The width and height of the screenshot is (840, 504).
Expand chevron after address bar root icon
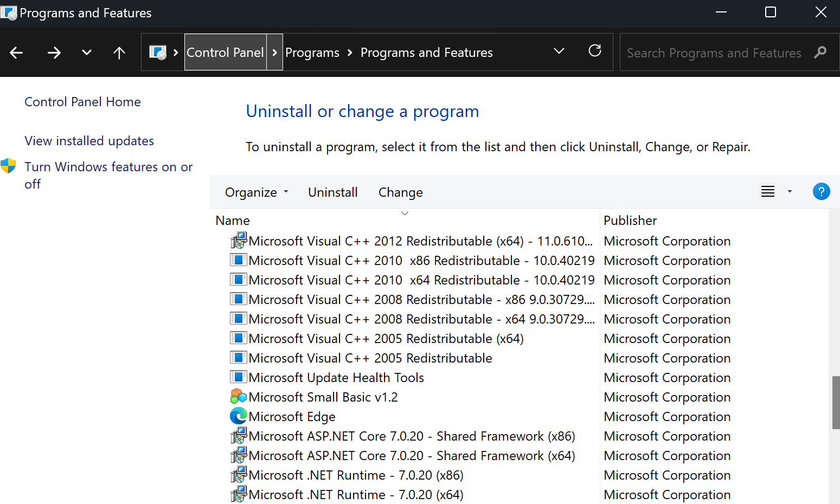(176, 53)
